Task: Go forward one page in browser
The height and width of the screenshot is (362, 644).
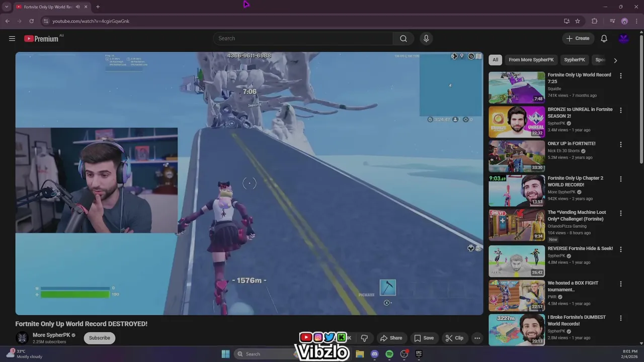Action: (x=19, y=21)
